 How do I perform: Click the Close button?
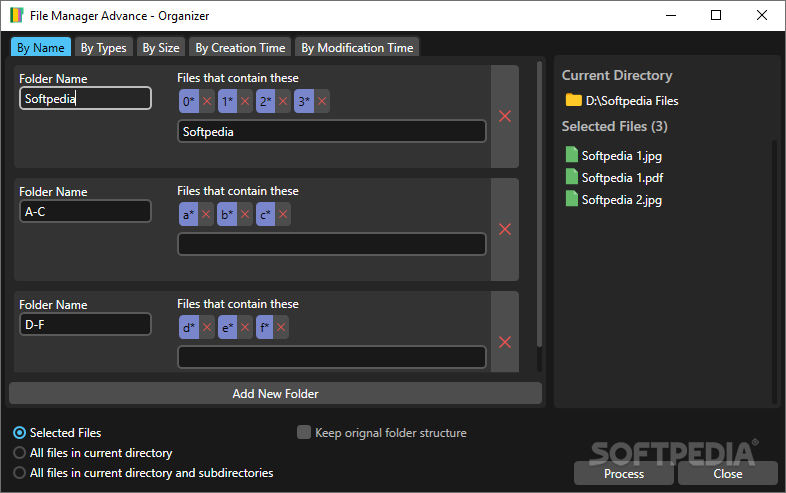[x=727, y=474]
